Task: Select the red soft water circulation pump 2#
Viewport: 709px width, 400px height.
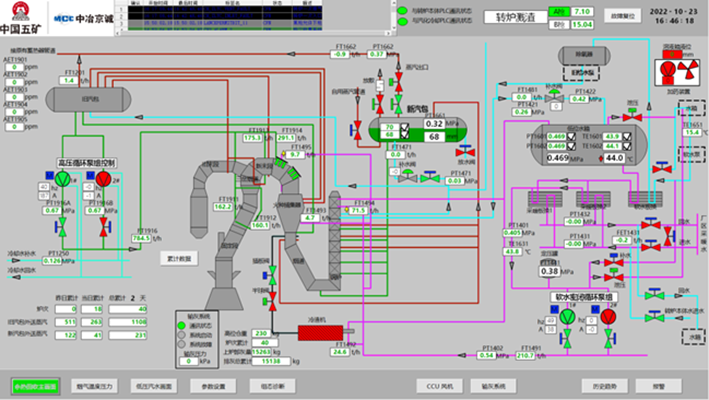Action: pyautogui.click(x=609, y=316)
